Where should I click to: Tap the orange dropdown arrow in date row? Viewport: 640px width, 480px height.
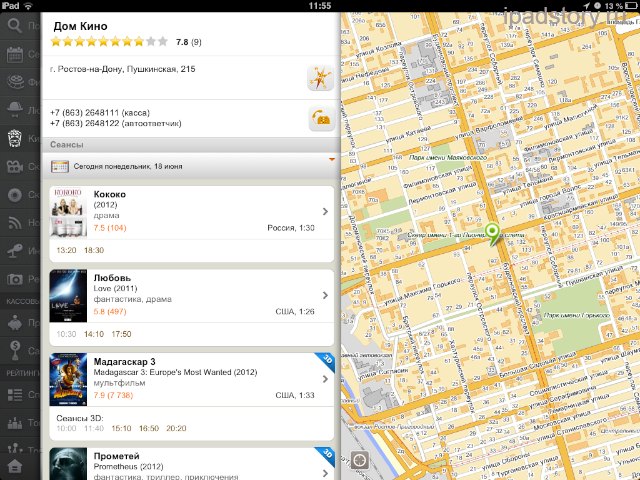332,159
